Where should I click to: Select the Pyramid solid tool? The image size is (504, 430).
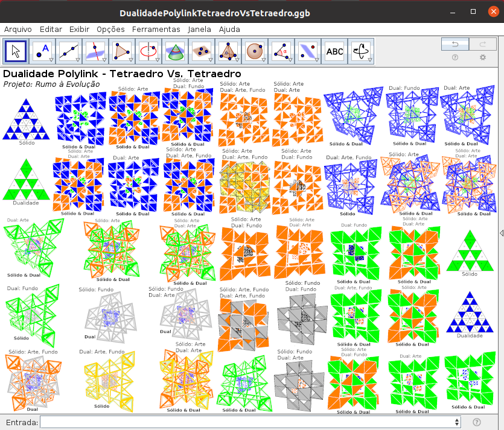point(228,52)
